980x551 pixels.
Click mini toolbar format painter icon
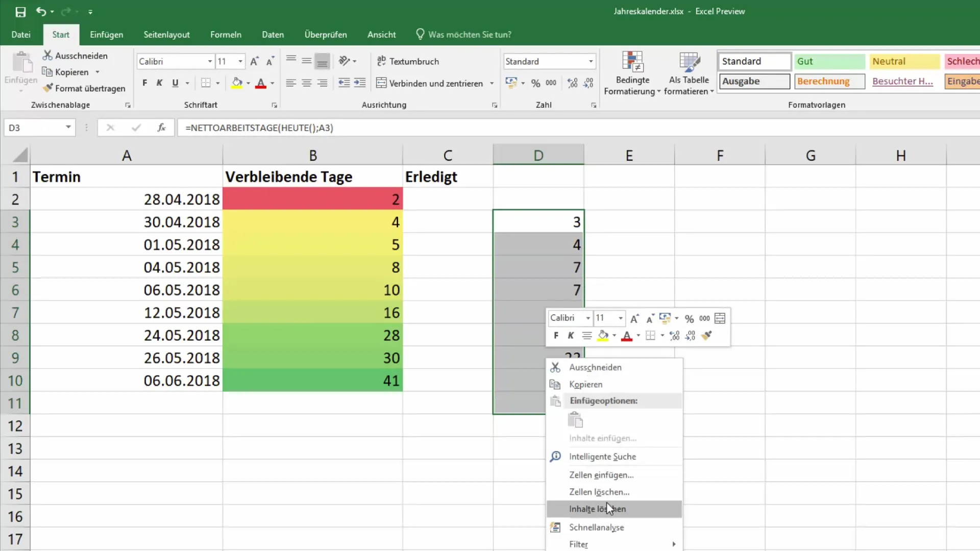coord(707,335)
